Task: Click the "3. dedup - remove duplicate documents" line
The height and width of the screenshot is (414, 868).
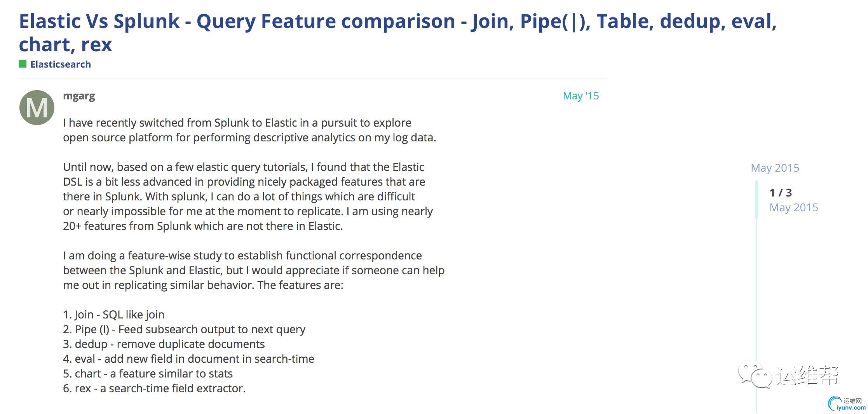Action: pos(164,344)
